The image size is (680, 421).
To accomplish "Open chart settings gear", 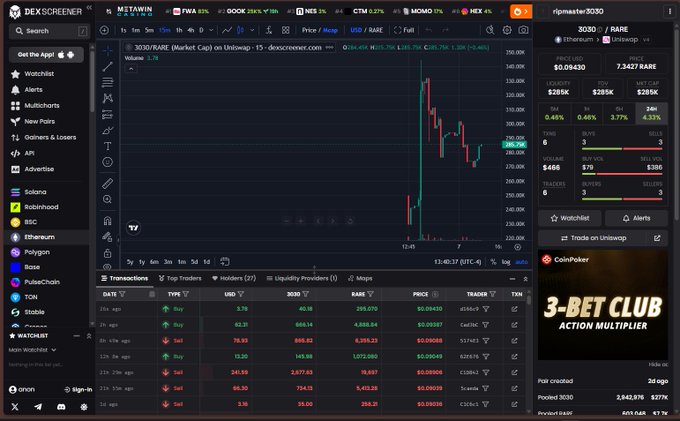I will click(507, 30).
